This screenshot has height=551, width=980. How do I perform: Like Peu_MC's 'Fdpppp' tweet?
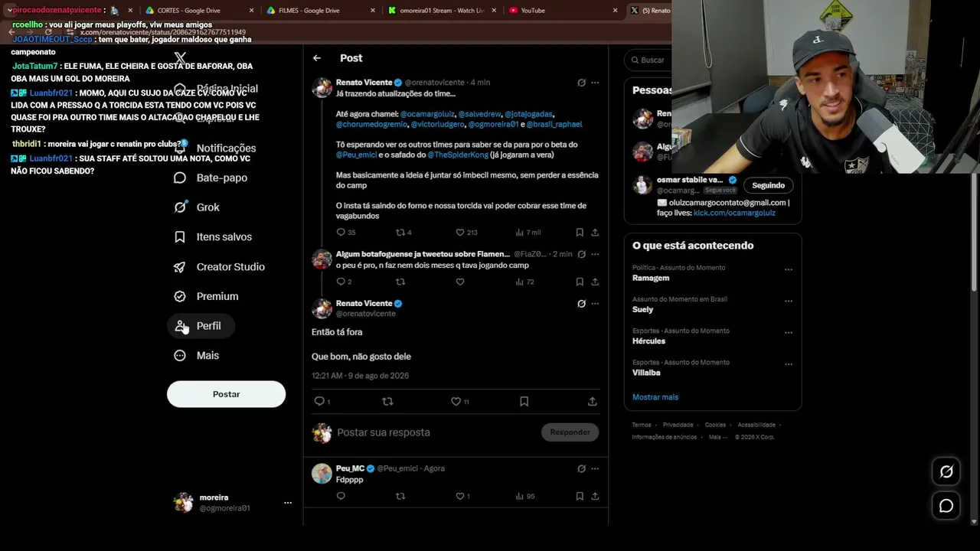(460, 496)
